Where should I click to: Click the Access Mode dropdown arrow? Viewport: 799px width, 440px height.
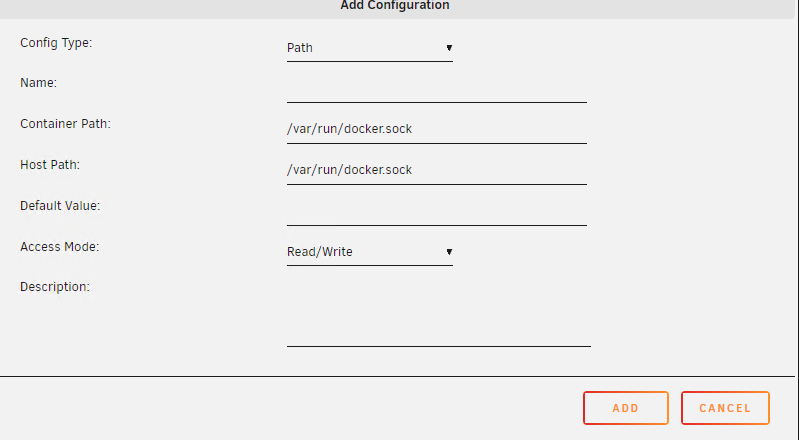coord(449,251)
